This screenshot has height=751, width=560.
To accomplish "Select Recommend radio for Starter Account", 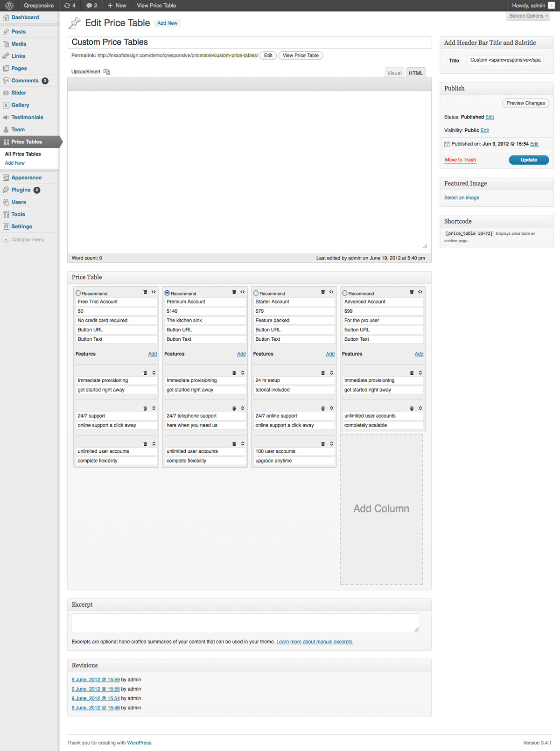I will point(256,293).
